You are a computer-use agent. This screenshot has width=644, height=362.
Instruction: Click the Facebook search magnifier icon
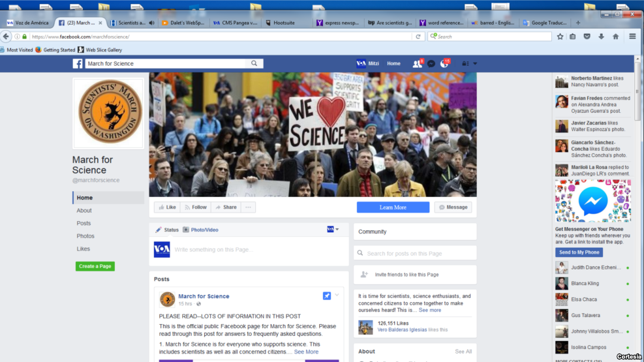[x=254, y=64]
